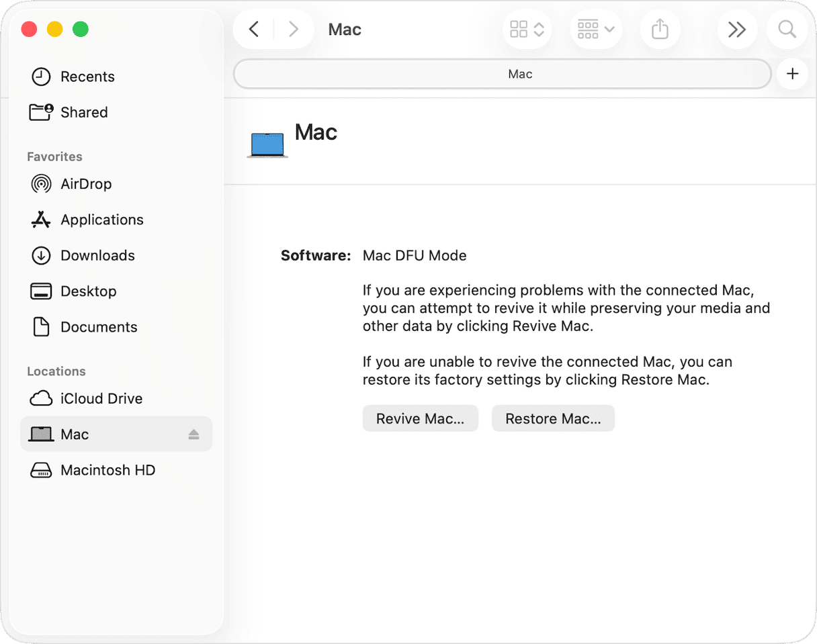Open Shared folder in sidebar
Viewport: 817px width, 644px height.
(x=84, y=112)
